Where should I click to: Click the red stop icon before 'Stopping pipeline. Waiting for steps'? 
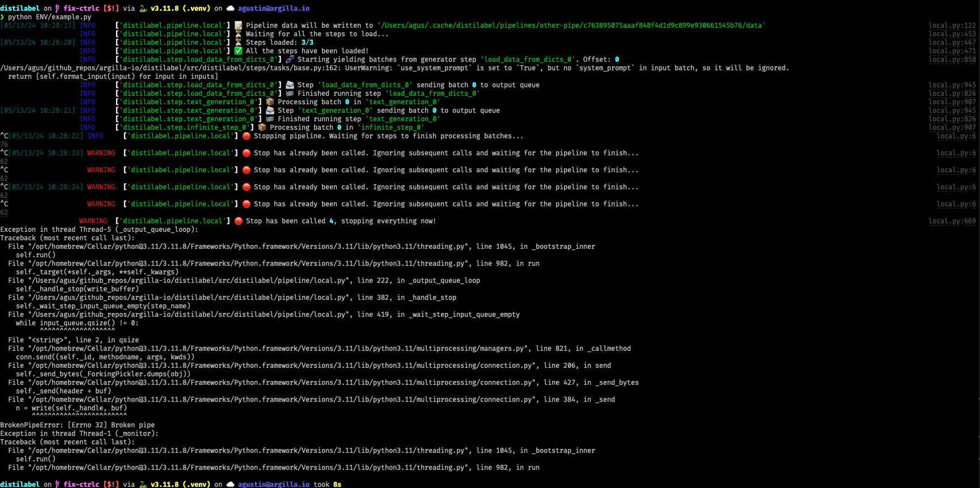click(246, 136)
